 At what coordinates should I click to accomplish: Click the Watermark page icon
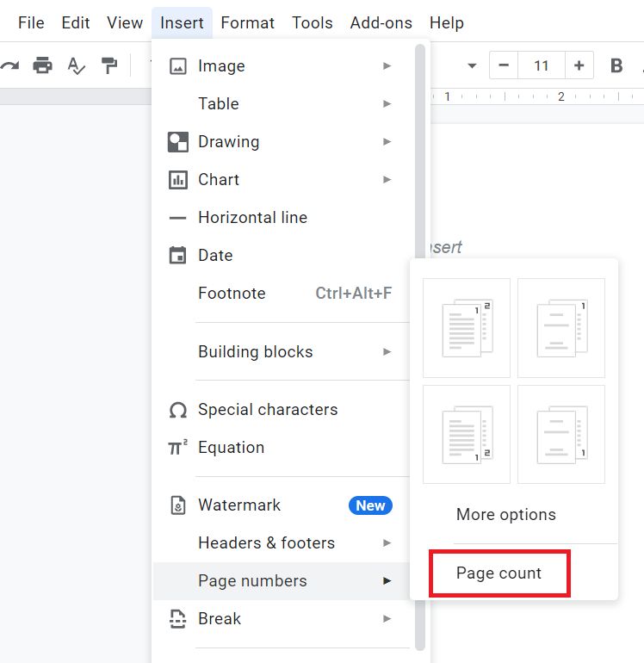coord(177,505)
